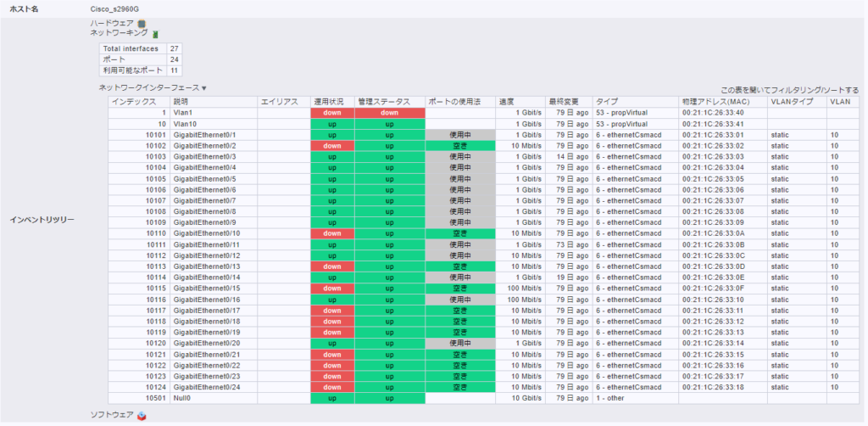Click the 19 日 ago last-change cell

tap(569, 277)
